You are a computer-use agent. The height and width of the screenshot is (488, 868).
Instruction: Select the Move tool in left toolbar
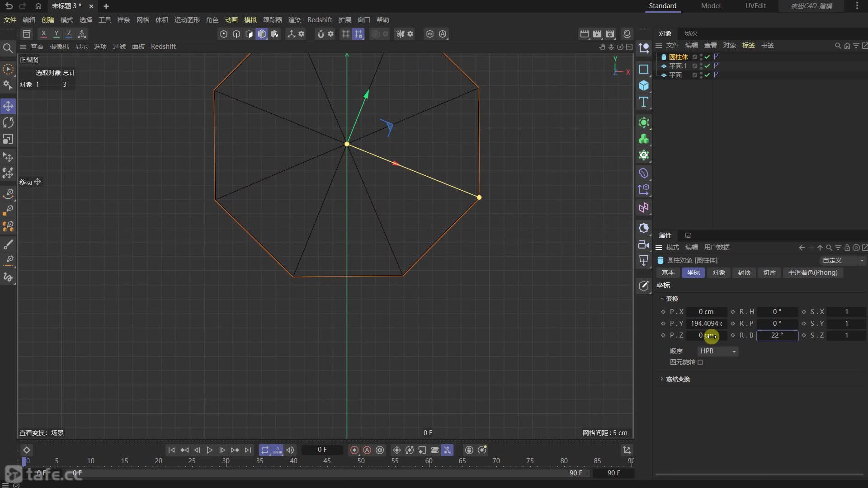point(8,106)
